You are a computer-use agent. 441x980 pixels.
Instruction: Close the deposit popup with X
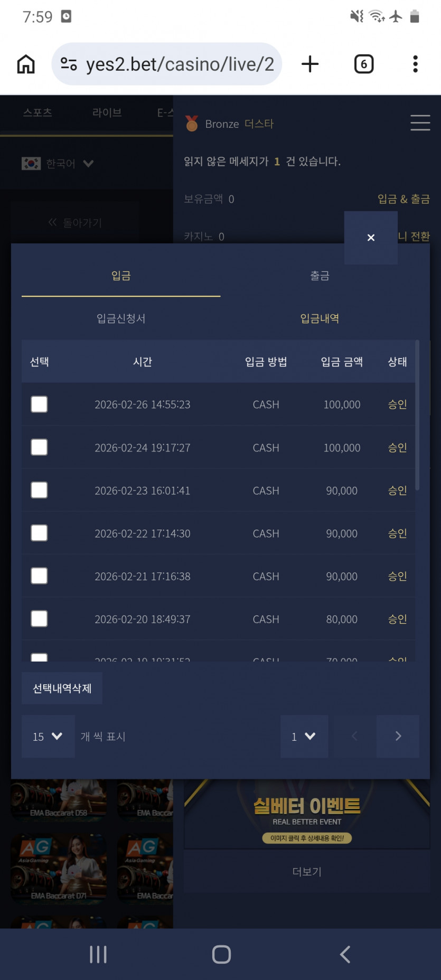(x=371, y=238)
